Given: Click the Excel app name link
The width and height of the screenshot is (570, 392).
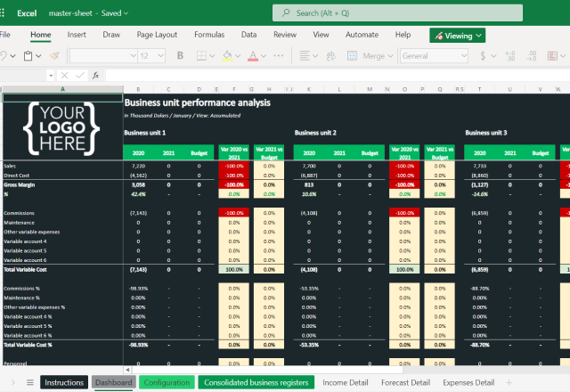Looking at the screenshot, I should coord(27,13).
